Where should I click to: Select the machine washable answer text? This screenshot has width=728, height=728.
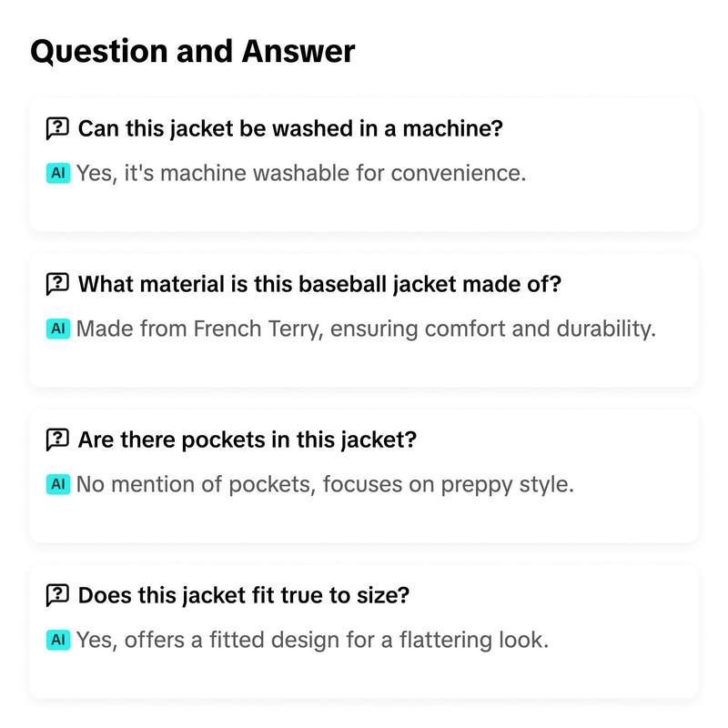click(301, 173)
